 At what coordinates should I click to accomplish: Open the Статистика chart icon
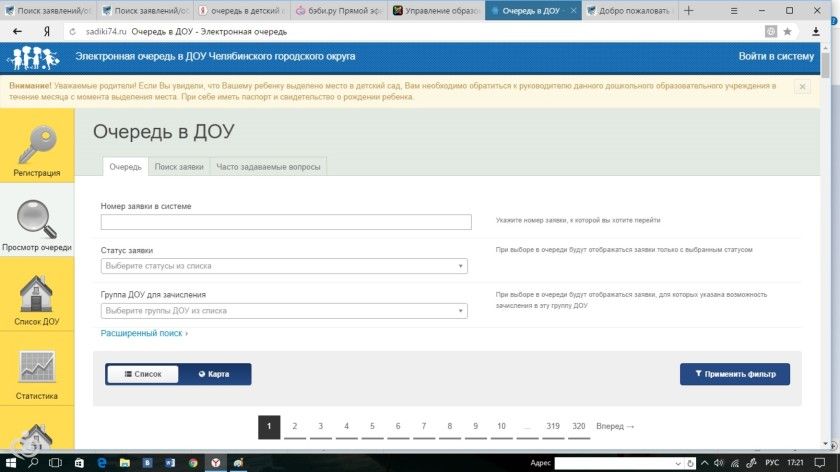tap(36, 367)
